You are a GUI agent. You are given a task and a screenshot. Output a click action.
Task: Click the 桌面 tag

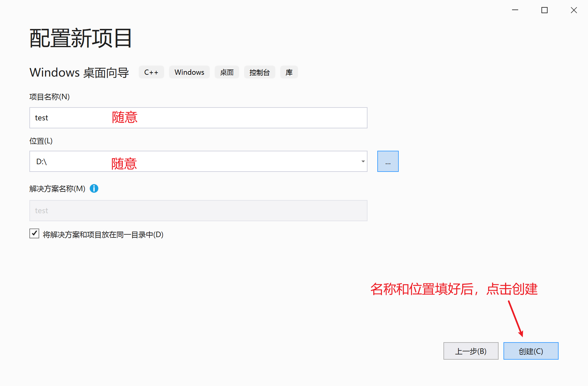(227, 72)
